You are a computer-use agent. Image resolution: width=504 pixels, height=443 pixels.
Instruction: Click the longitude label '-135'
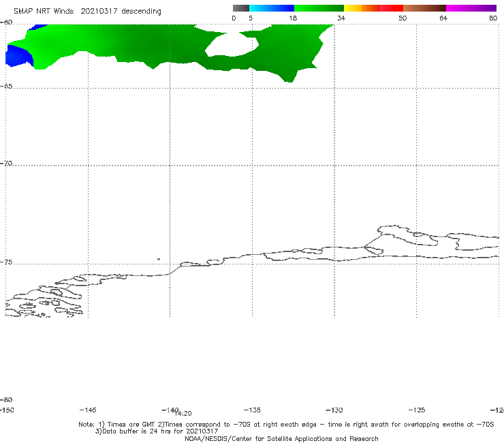(x=252, y=410)
